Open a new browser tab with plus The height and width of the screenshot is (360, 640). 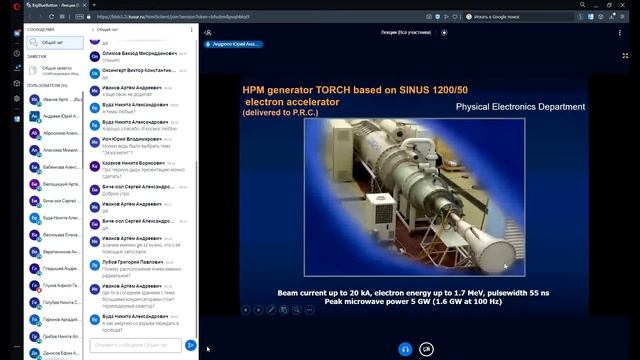tap(94, 5)
